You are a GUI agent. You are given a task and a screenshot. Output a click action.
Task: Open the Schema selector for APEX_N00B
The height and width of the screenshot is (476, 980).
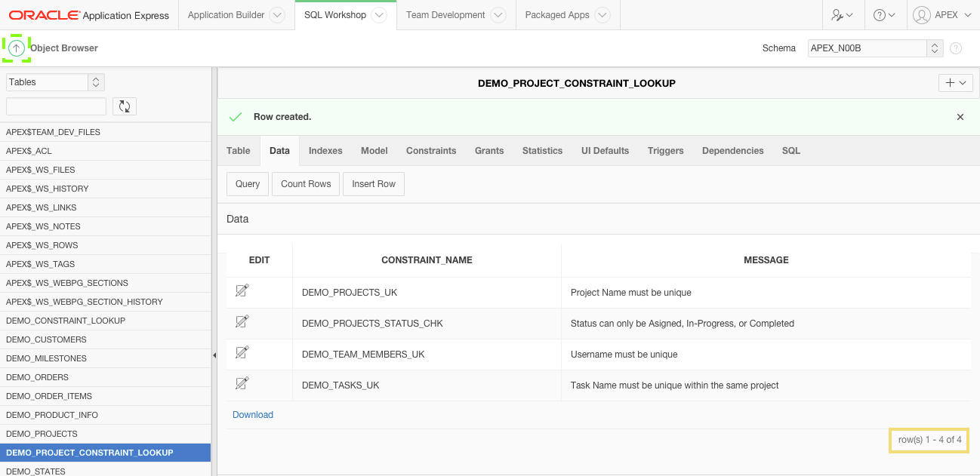[x=874, y=48]
